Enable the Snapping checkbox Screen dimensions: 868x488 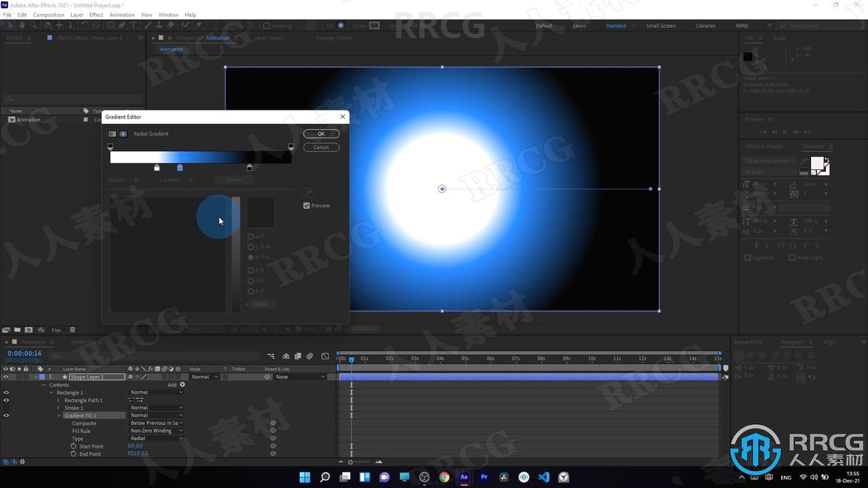point(267,26)
